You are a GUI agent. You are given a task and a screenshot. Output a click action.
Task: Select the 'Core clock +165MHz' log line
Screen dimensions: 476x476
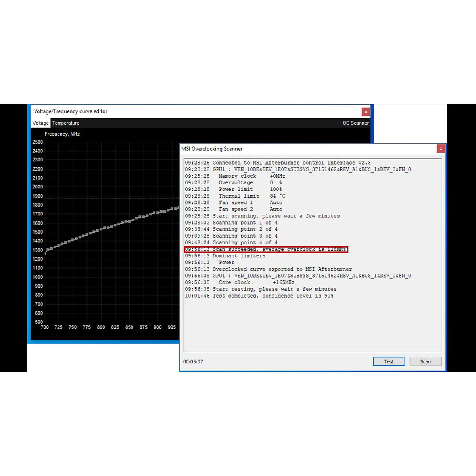click(x=240, y=282)
